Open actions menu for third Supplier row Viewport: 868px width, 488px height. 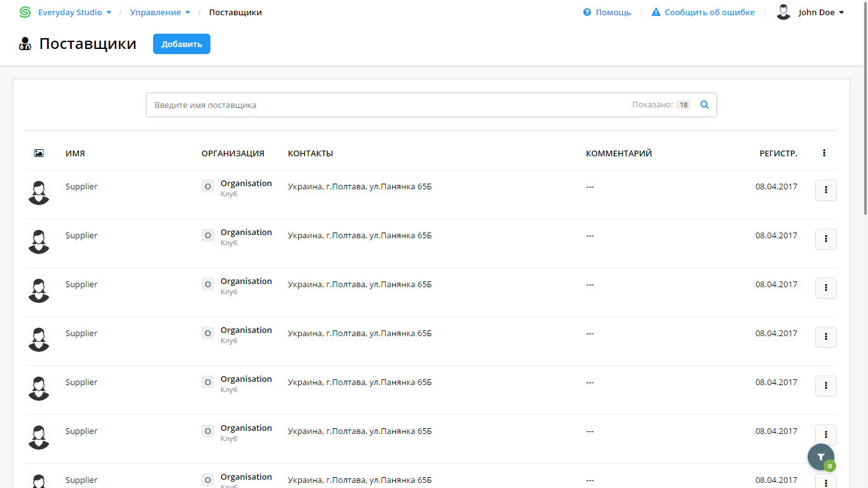(826, 288)
